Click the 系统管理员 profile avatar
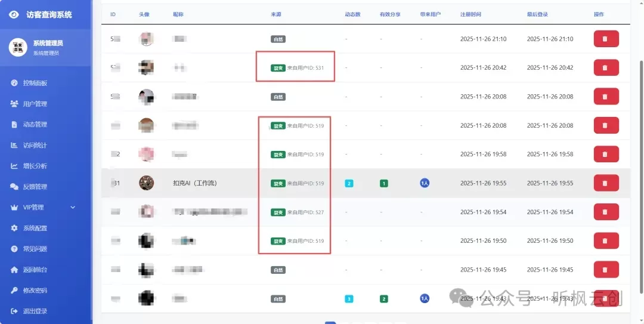The image size is (644, 324). [18, 47]
